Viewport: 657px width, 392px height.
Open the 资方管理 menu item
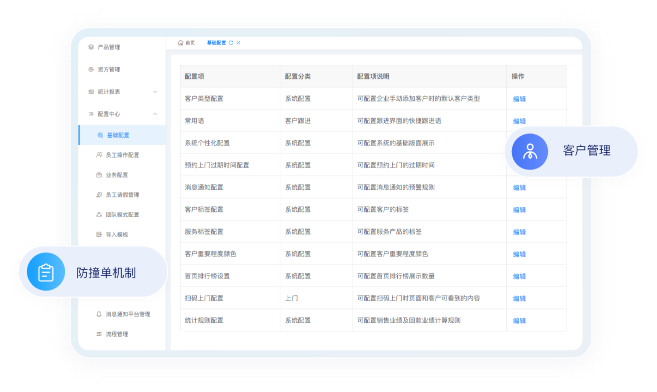(x=109, y=70)
